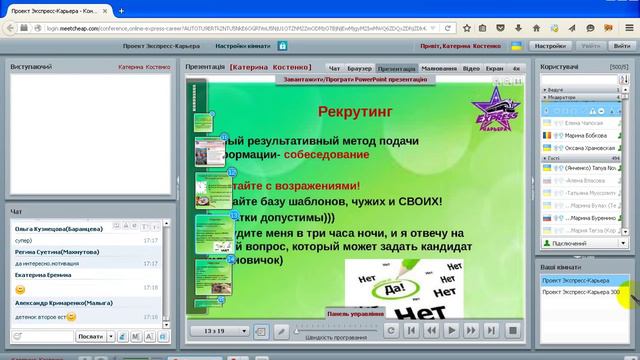Viewport: 640px width, 360px height.
Task: Open slide 13 thumbnail
Action: tap(215, 234)
